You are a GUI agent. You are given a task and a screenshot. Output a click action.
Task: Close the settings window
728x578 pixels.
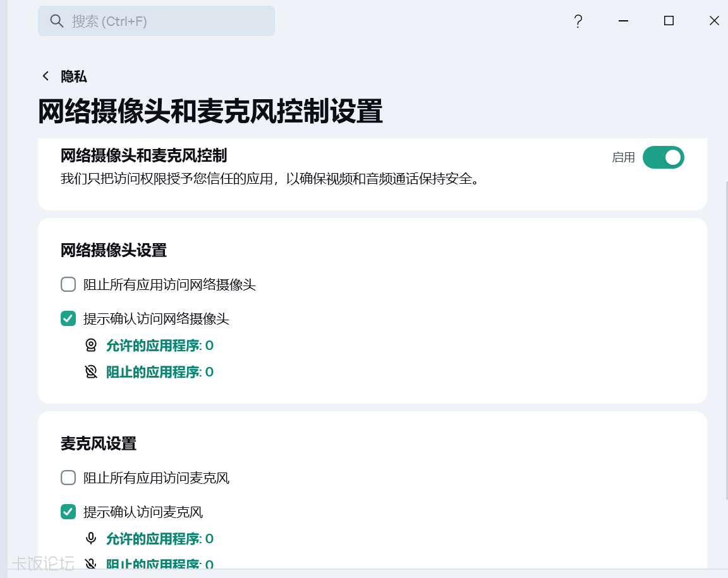pos(714,21)
